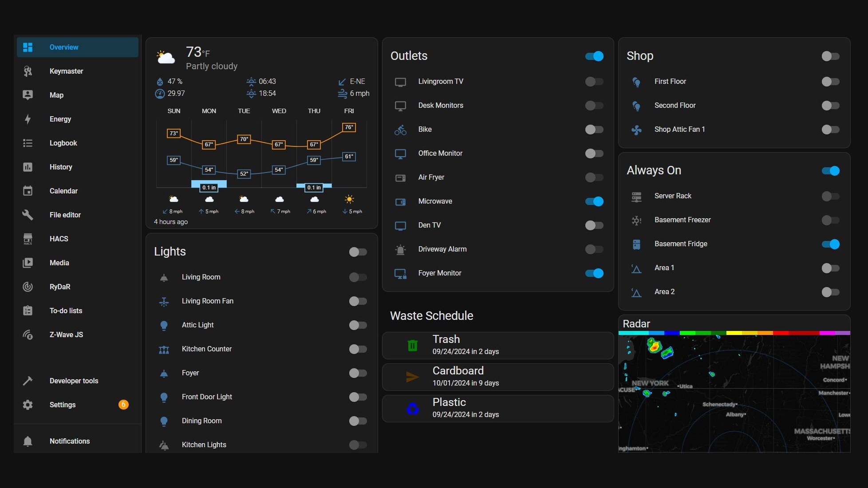
Task: Open the Cardboard pickup card
Action: [x=498, y=377]
